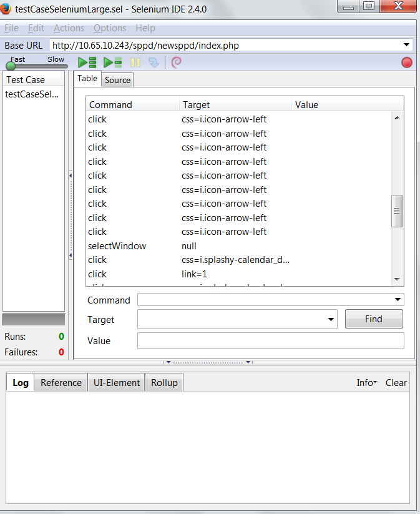The height and width of the screenshot is (514, 420).
Task: Click the Command column header
Action: [133, 104]
